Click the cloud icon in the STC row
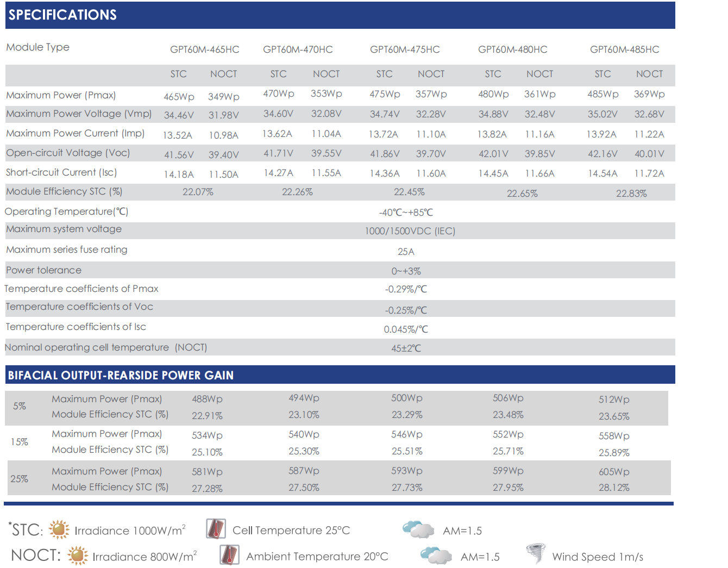 pyautogui.click(x=418, y=529)
